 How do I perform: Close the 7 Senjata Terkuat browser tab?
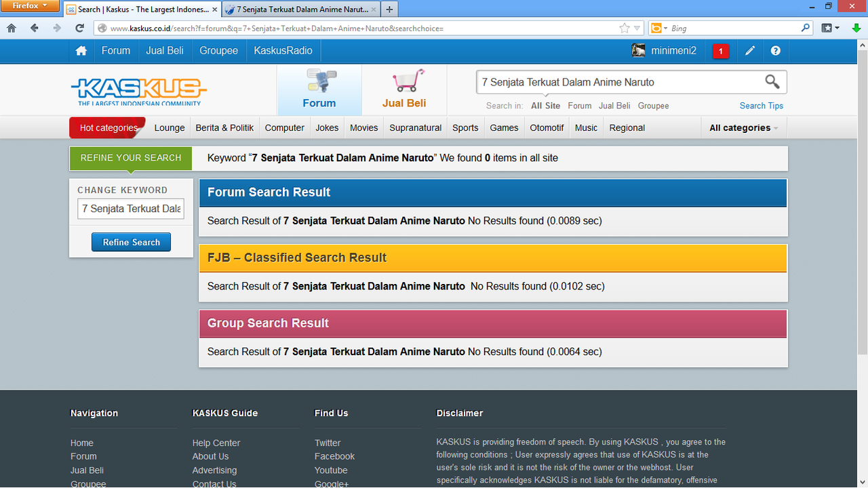[x=375, y=9]
